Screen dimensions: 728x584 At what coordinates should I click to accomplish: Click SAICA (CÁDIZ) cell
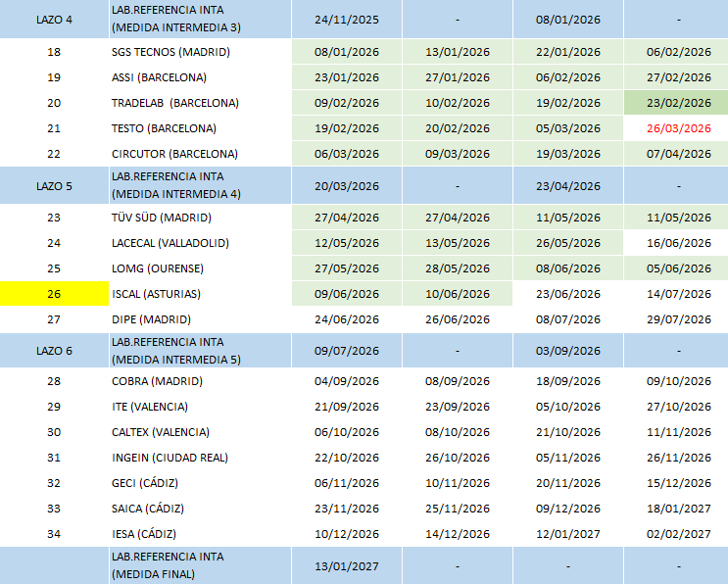200,509
